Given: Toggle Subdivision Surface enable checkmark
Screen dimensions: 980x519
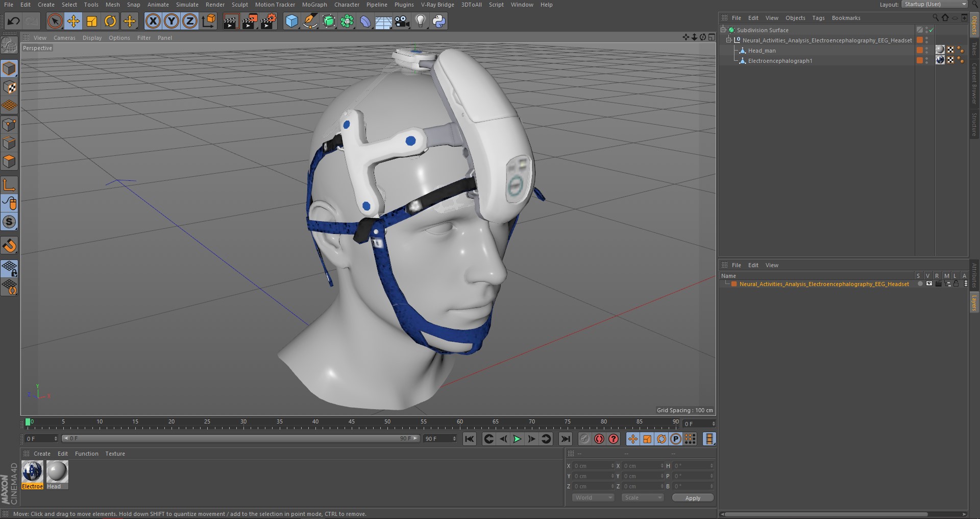Looking at the screenshot, I should point(931,30).
